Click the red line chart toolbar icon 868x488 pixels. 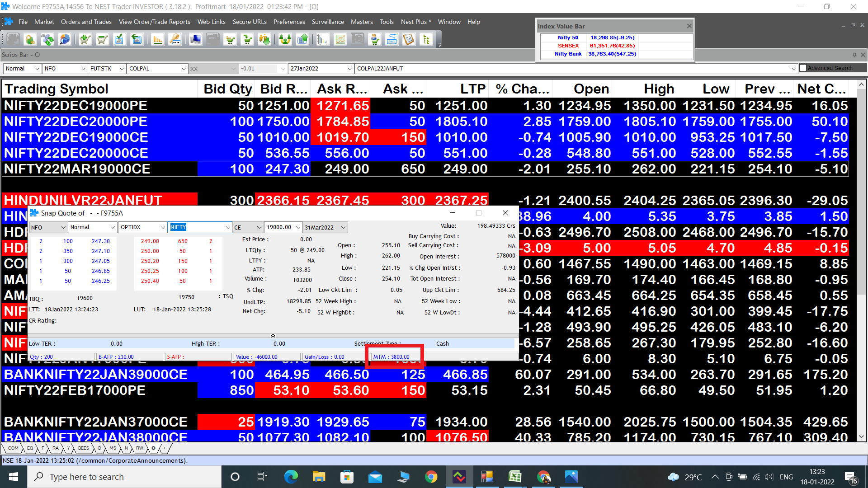(340, 40)
